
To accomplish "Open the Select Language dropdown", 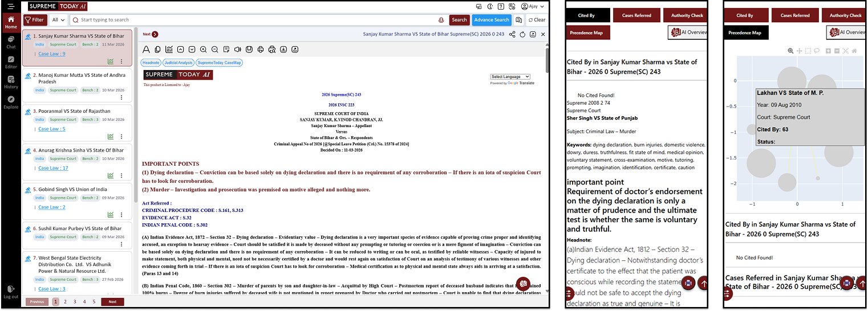I will coord(510,77).
